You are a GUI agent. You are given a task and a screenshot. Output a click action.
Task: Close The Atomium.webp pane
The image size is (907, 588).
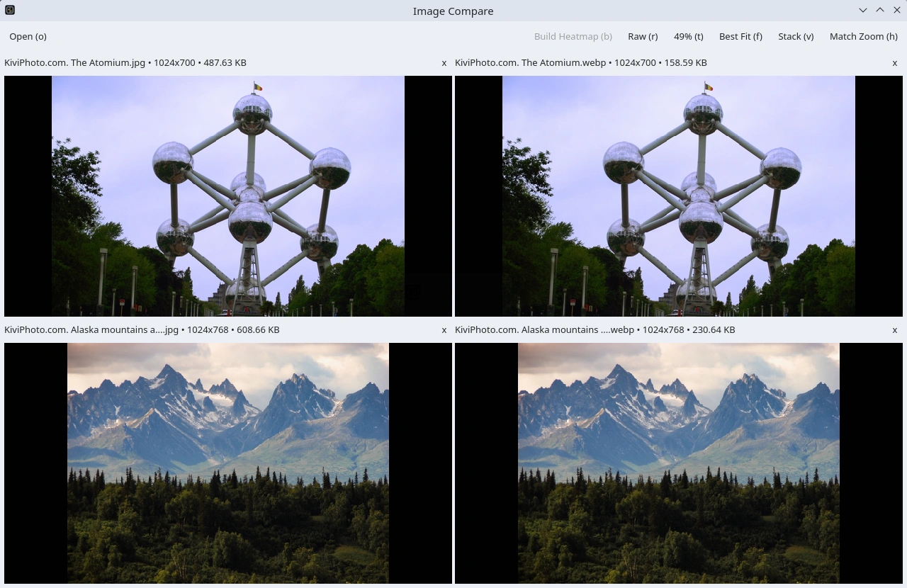pos(894,62)
